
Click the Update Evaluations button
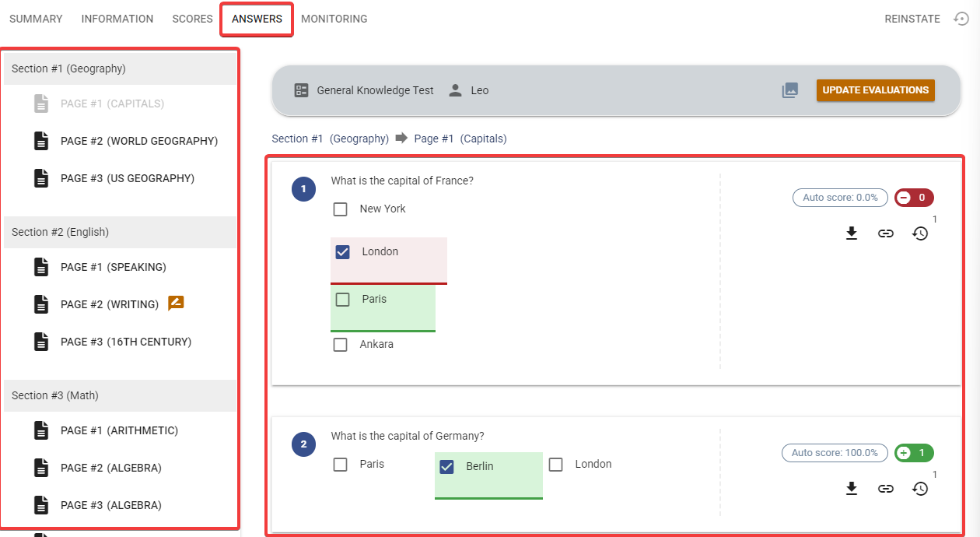click(875, 90)
